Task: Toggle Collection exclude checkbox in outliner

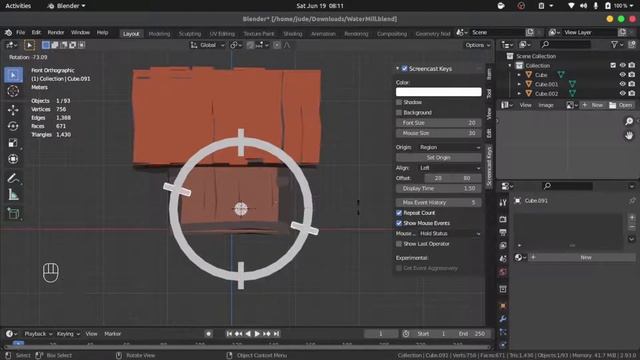Action: pos(613,65)
